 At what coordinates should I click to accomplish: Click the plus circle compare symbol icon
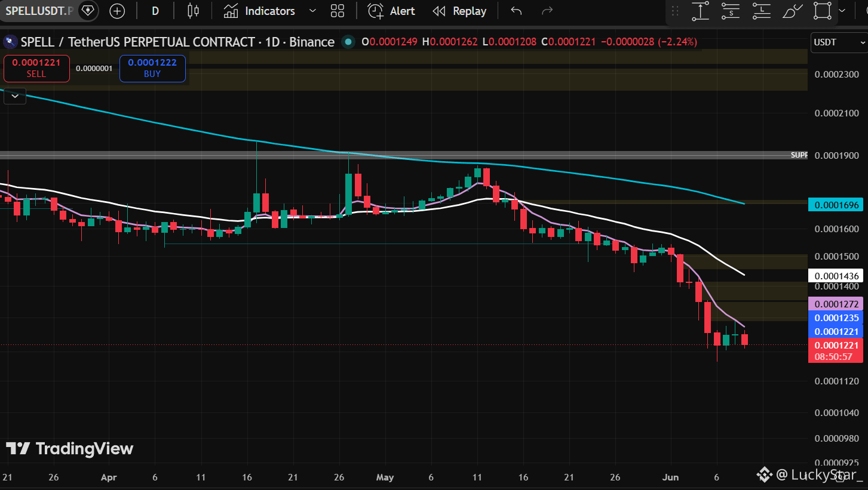(118, 11)
